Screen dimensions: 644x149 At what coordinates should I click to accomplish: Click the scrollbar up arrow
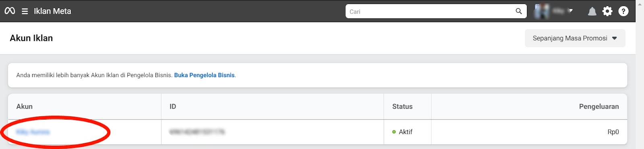click(640, 4)
